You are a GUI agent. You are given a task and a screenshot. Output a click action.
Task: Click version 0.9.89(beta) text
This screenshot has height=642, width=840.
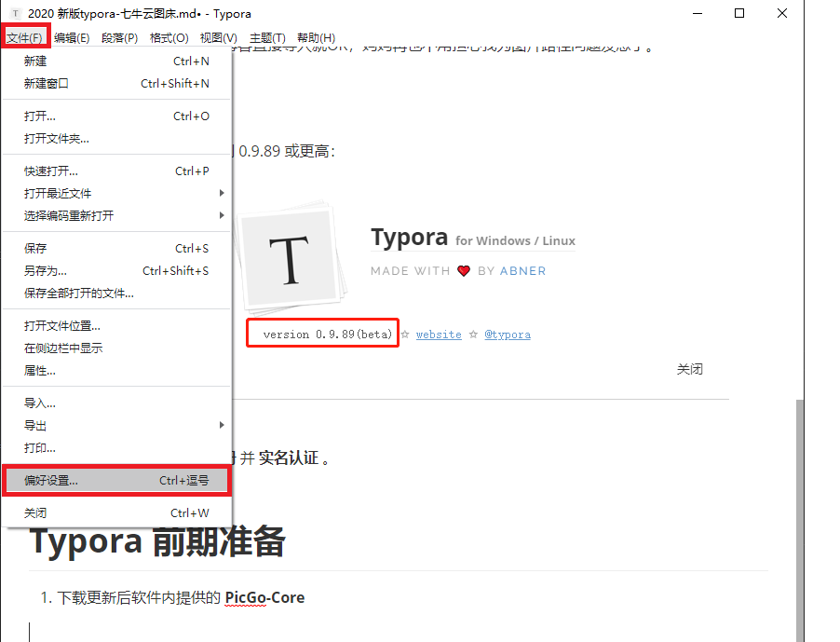(327, 335)
